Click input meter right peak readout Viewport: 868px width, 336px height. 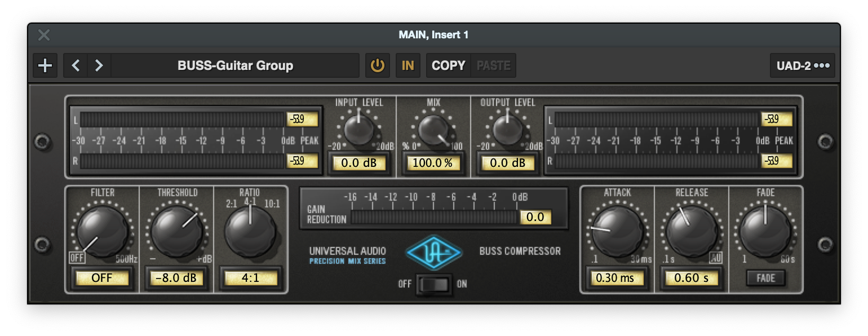pyautogui.click(x=302, y=161)
